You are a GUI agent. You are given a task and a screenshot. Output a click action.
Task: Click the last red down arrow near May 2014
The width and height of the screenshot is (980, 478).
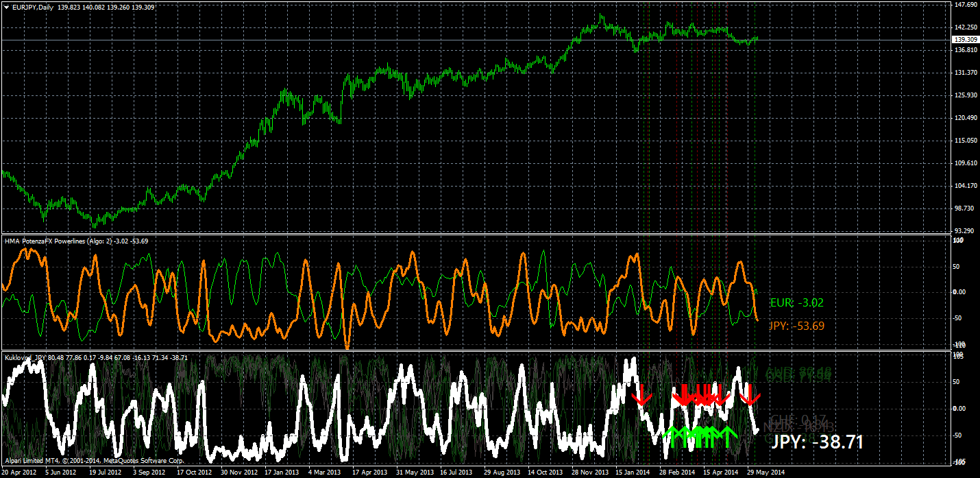pos(749,395)
